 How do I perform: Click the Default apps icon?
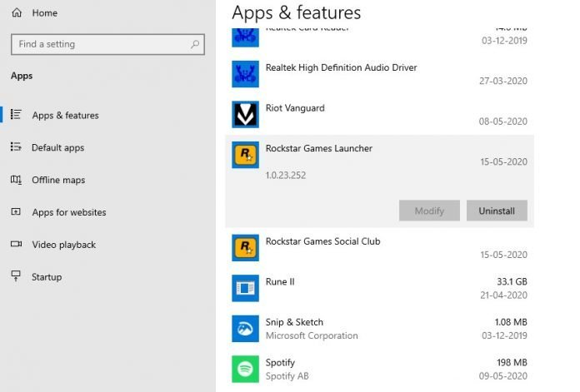(x=16, y=147)
